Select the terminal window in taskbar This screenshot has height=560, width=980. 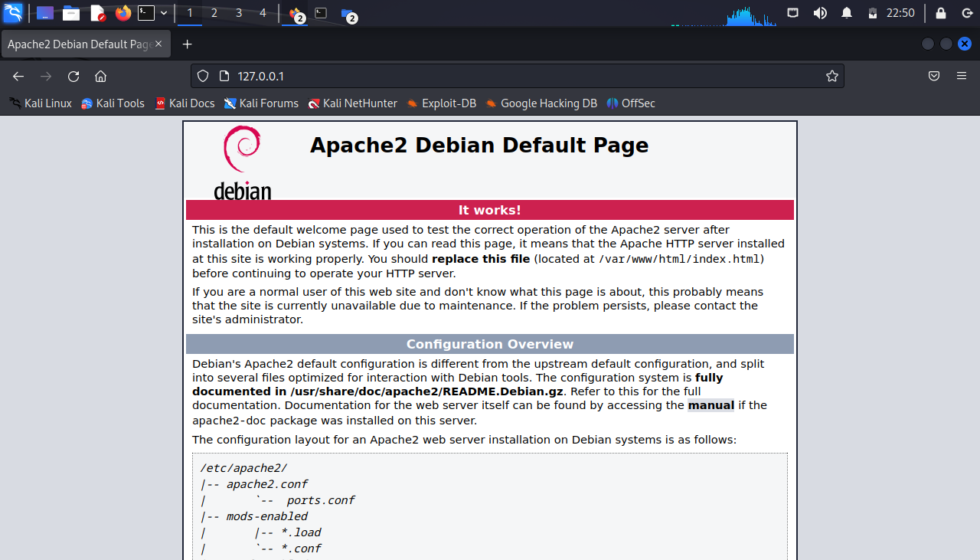322,13
